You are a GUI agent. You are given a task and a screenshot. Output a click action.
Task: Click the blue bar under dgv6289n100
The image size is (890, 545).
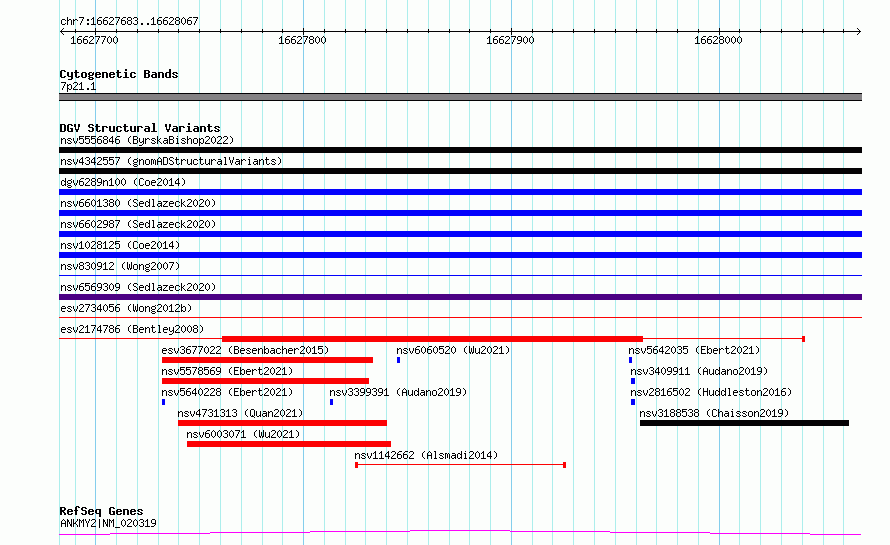click(460, 192)
